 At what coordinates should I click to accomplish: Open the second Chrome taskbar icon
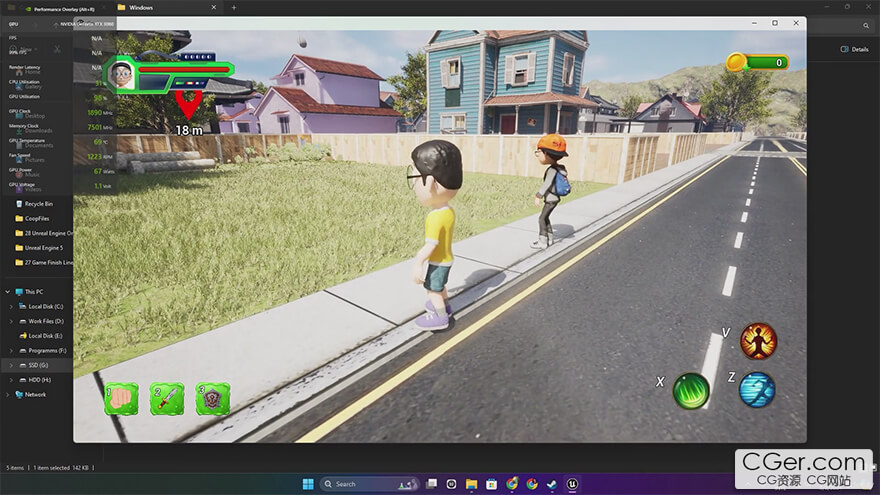(x=532, y=484)
